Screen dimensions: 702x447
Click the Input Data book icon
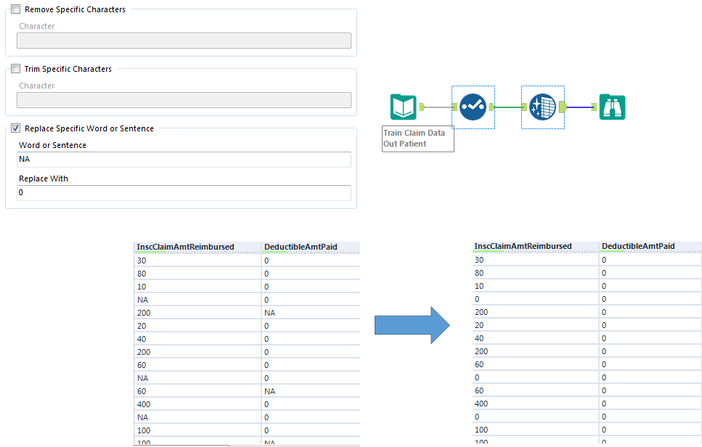click(402, 106)
